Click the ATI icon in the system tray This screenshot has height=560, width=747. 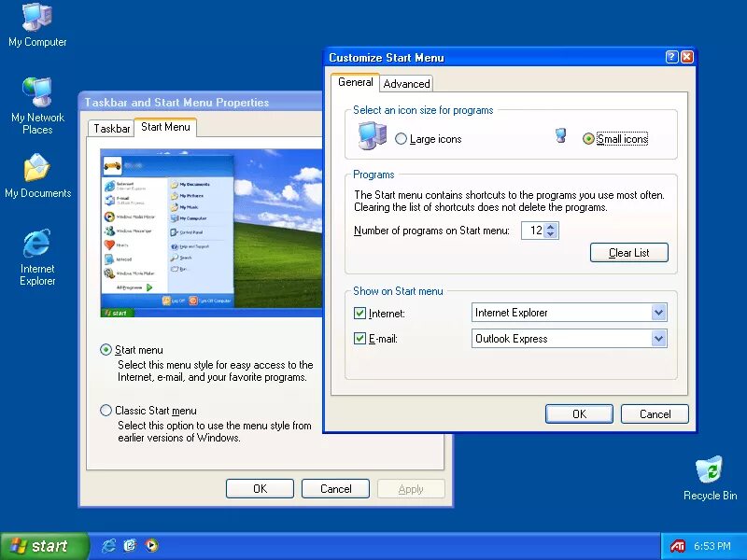[677, 546]
